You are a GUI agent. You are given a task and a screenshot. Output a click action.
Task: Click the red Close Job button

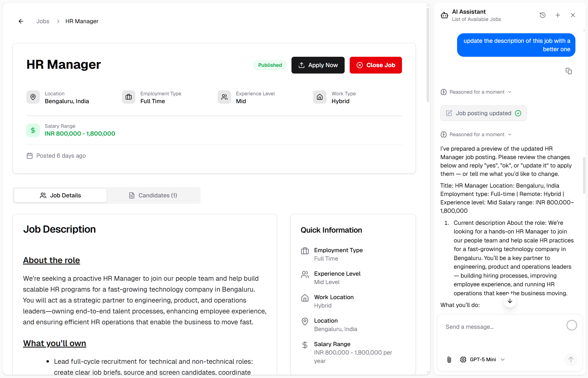pyautogui.click(x=375, y=65)
